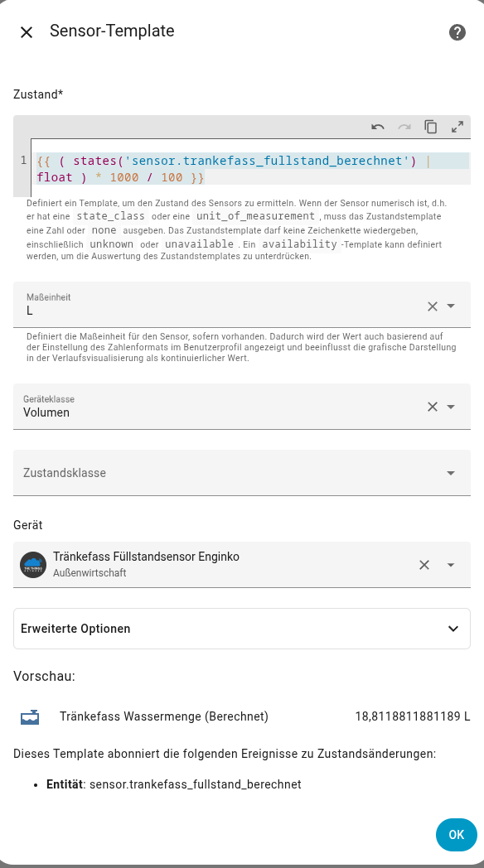Click the water meter preview icon
Screen dimensions: 484x868
tap(30, 716)
